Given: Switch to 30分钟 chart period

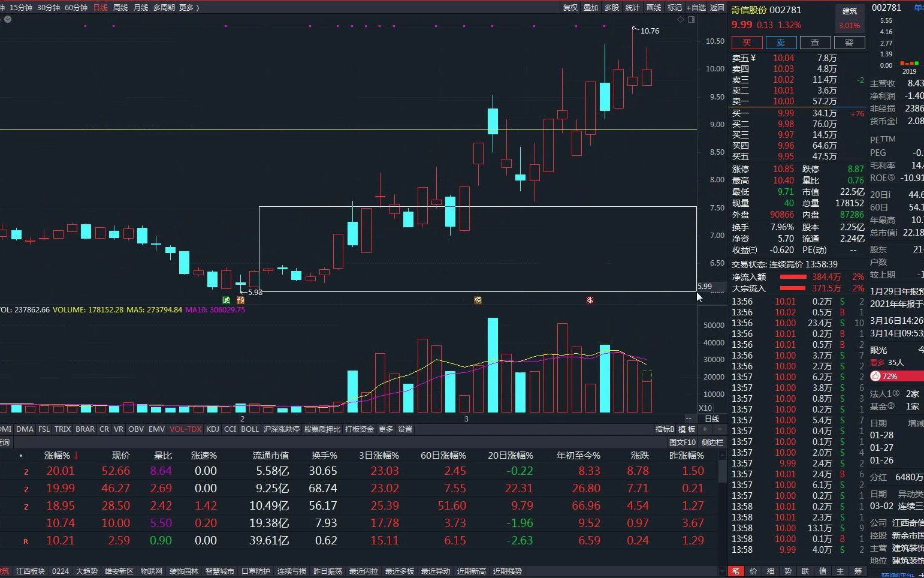Looking at the screenshot, I should click(x=49, y=7).
